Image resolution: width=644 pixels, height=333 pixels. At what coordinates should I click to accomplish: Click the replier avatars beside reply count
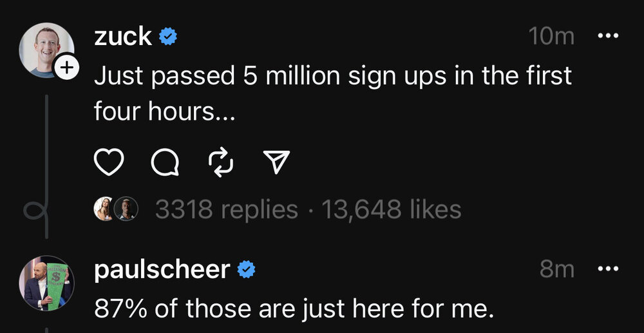click(x=117, y=209)
